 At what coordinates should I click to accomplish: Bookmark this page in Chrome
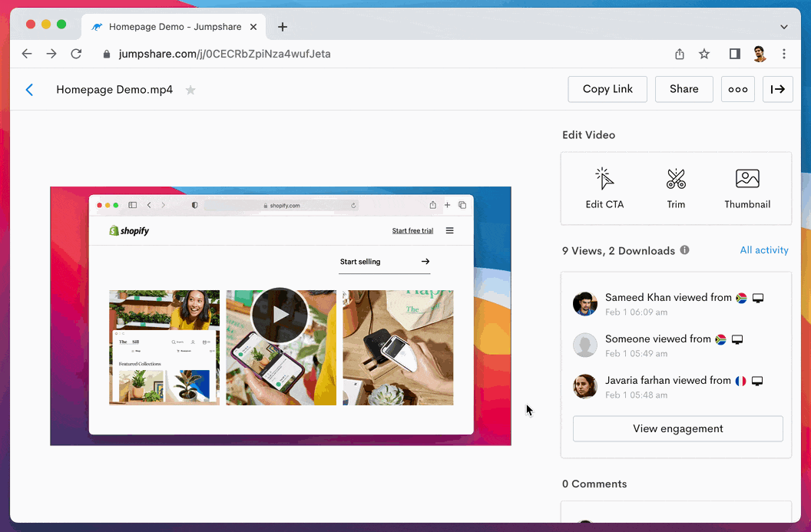[x=704, y=54]
